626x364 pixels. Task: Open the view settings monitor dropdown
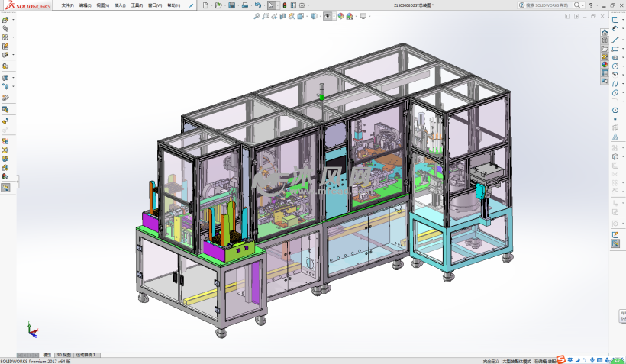click(x=363, y=16)
